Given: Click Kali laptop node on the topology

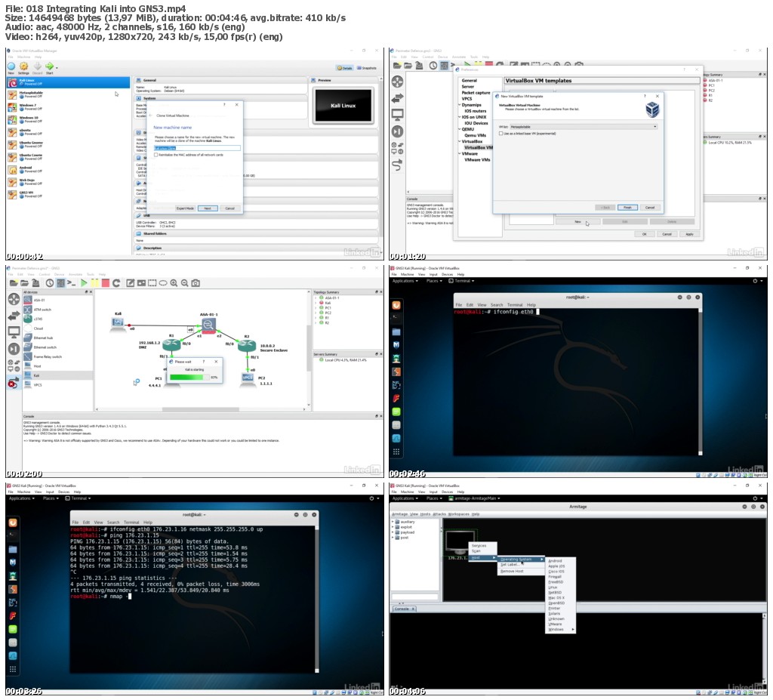Looking at the screenshot, I should [x=117, y=324].
